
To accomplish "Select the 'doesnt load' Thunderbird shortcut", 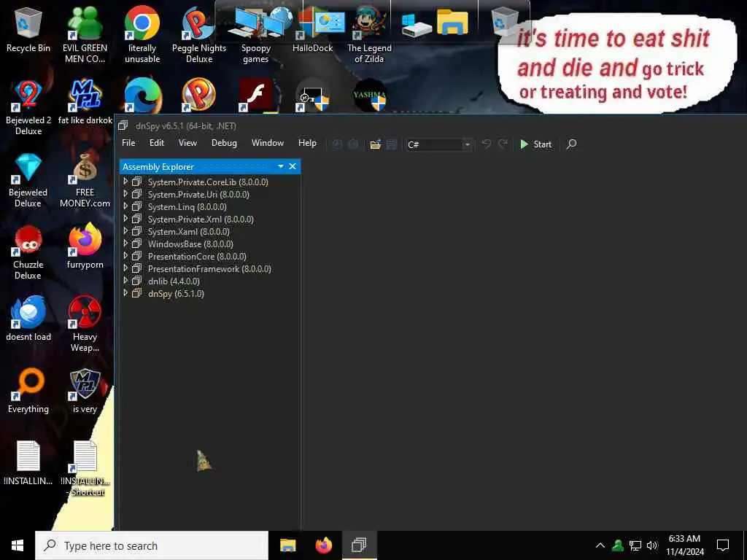I will [x=28, y=319].
